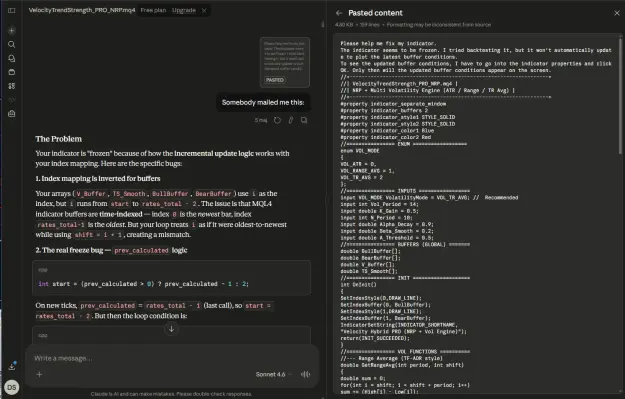Open the VelocityTrendStrength_PRO_NRP.mq4 chat title

[x=82, y=10]
